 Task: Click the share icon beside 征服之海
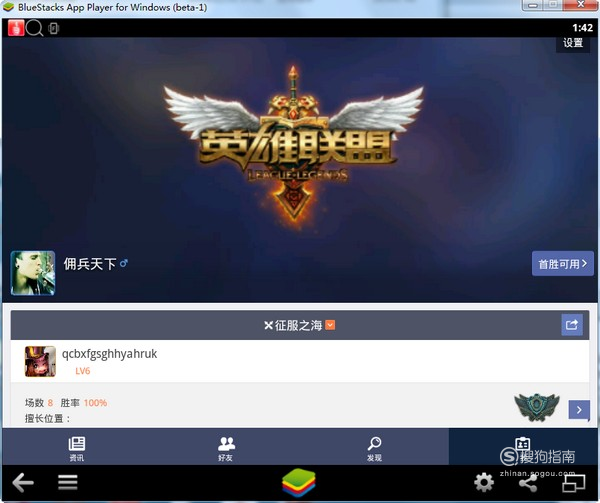tap(572, 324)
